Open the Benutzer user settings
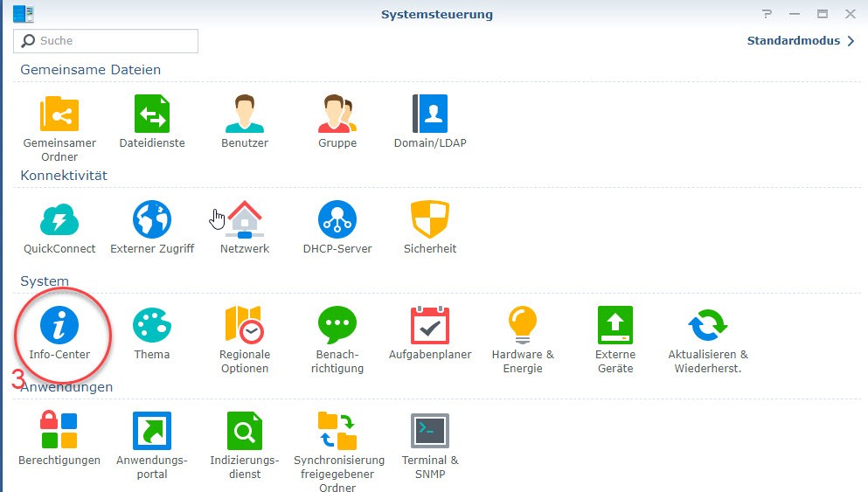Screen dimensions: 868x492 [245, 114]
